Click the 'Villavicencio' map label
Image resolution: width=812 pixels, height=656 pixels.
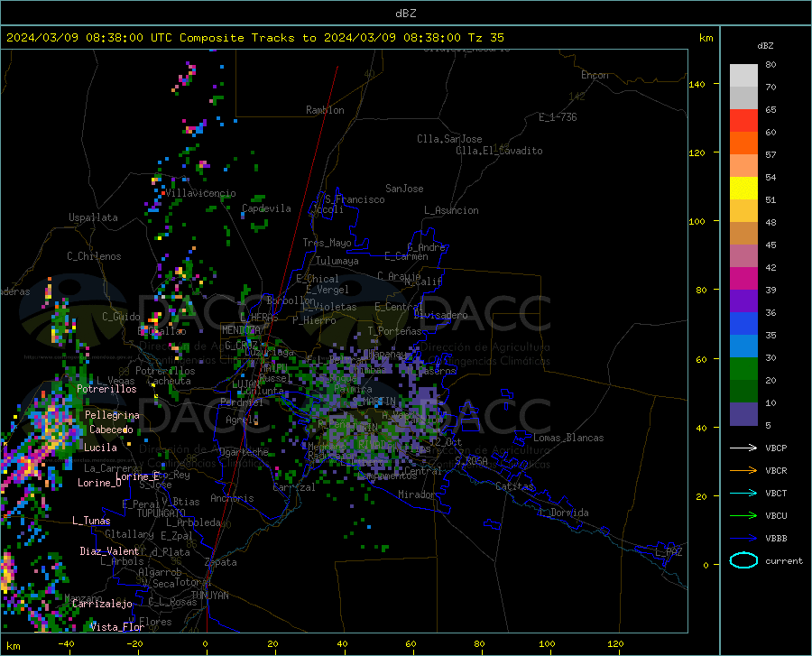201,193
